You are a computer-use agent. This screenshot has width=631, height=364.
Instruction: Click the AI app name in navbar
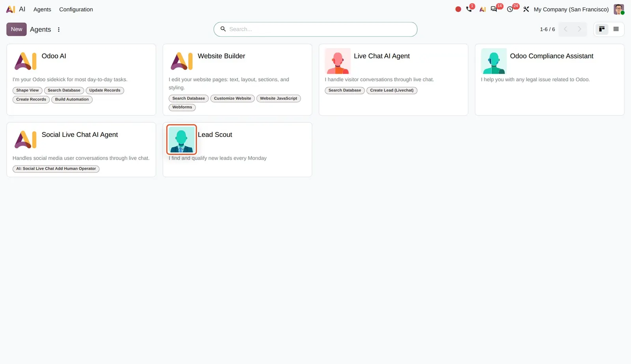point(22,9)
